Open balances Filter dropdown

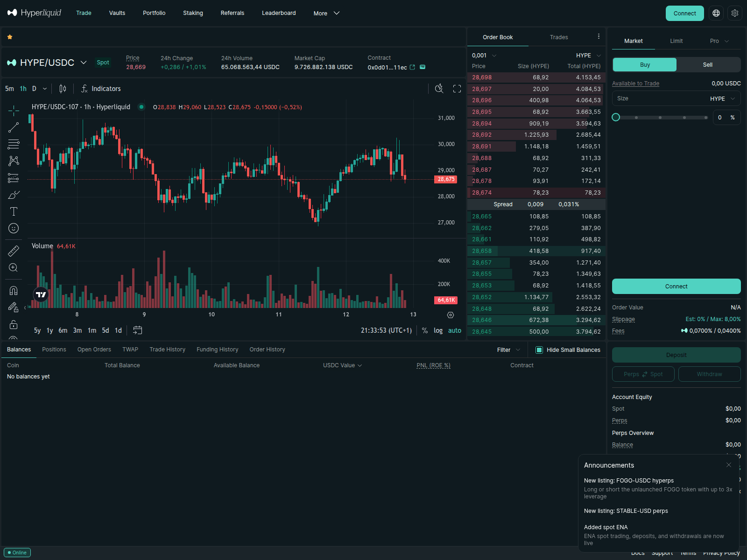pos(508,350)
